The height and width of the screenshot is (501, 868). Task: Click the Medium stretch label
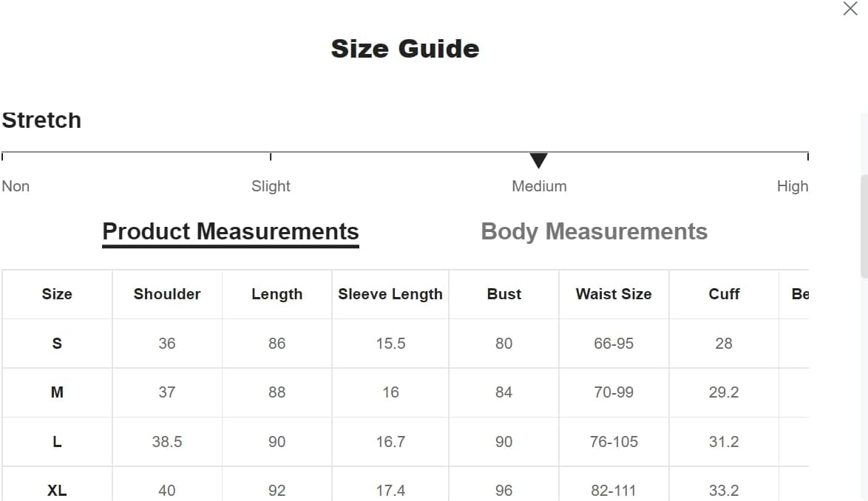539,186
